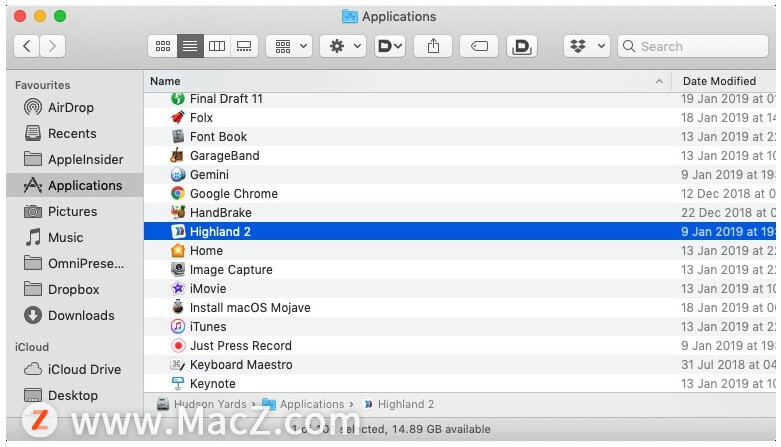Image resolution: width=781 pixels, height=447 pixels.
Task: Click the iTunes app icon
Action: tap(178, 326)
